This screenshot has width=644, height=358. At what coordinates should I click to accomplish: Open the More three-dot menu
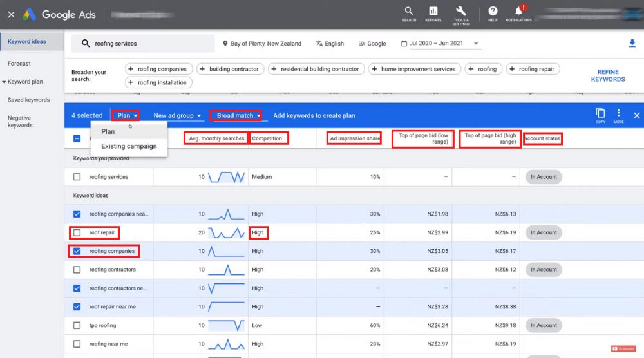(618, 115)
